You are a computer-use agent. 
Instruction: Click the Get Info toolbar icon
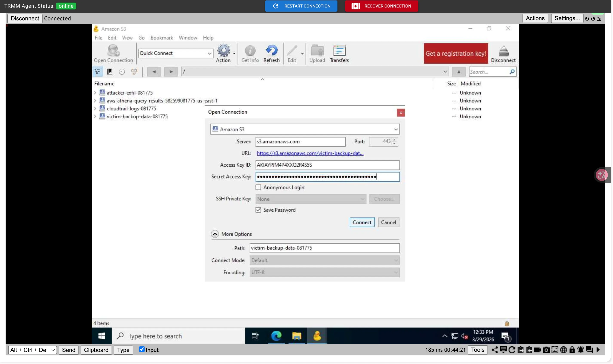(250, 54)
